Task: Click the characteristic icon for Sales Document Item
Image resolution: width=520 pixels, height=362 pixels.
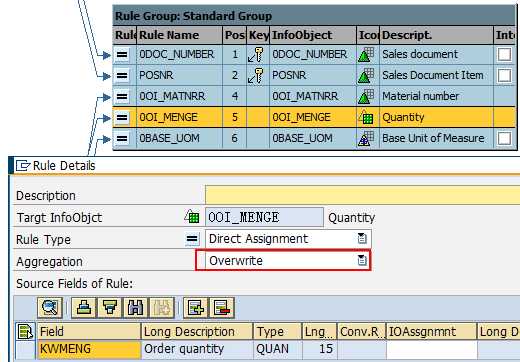Action: point(366,75)
